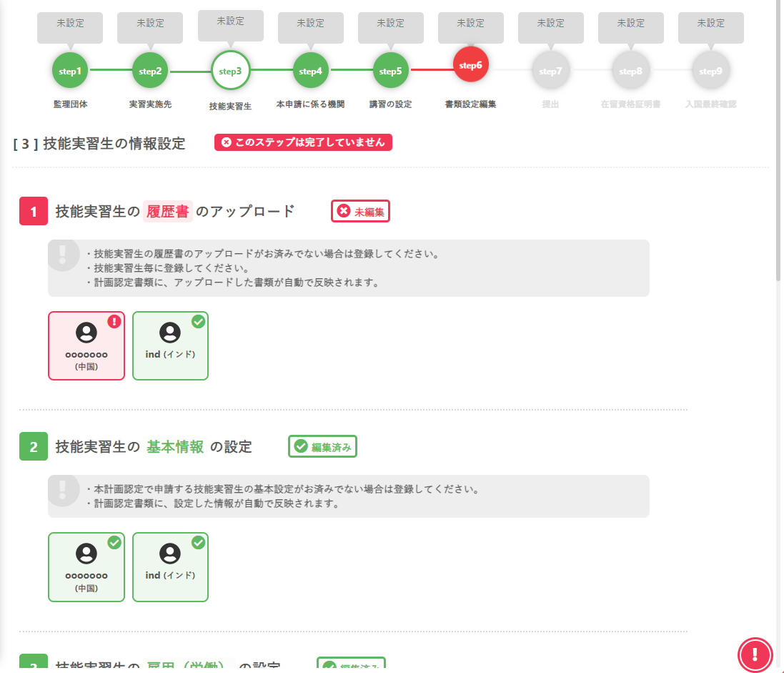Viewport: 784px width, 673px height.
Task: Go to step2 実習実施先 circle
Action: tap(150, 71)
